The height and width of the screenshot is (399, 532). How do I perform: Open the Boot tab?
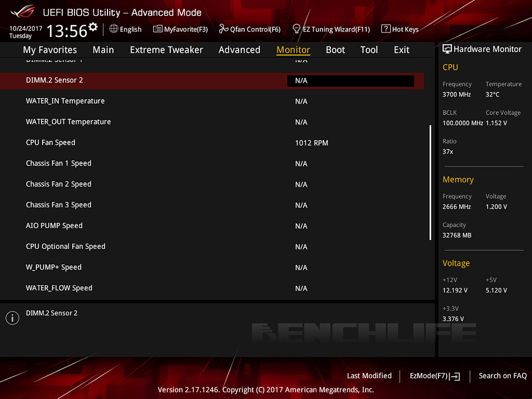pos(335,50)
